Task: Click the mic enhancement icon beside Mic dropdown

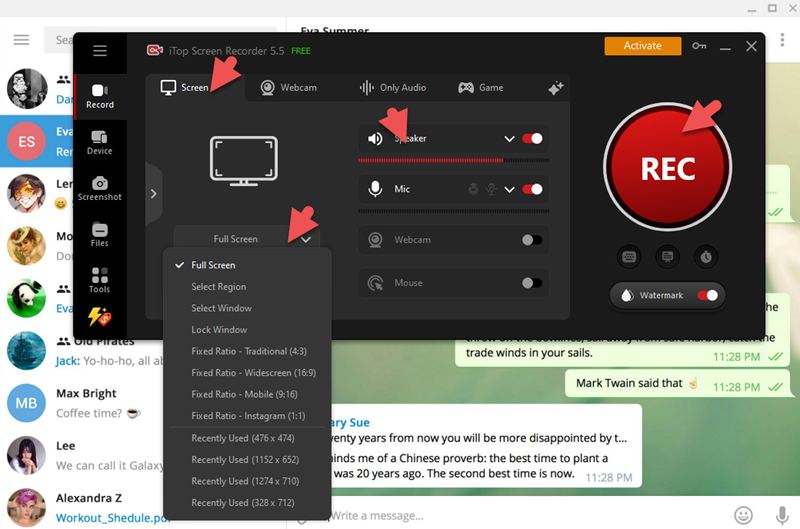Action: tap(491, 189)
